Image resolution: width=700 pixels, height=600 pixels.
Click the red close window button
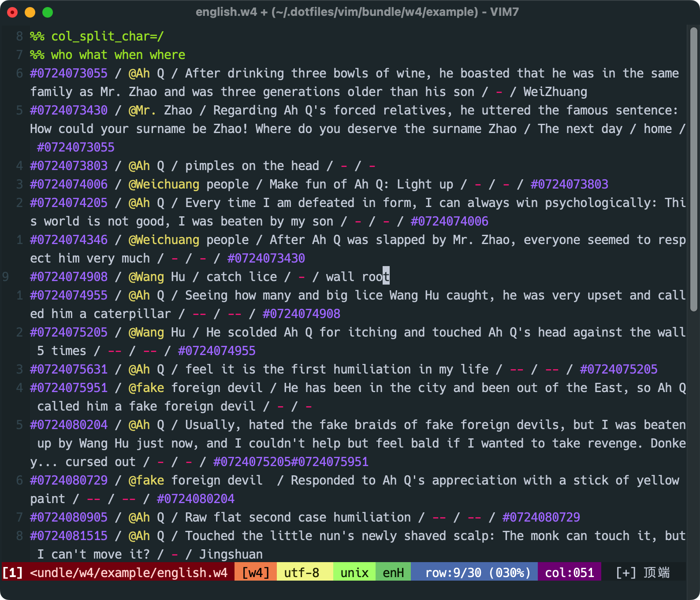tap(12, 12)
